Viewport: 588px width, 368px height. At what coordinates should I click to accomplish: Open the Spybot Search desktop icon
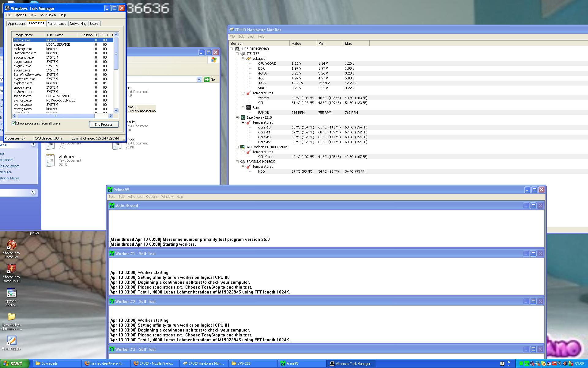tap(11, 293)
